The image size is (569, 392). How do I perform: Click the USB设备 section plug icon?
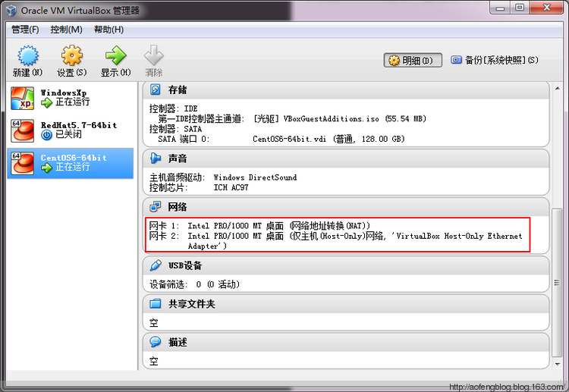156,265
